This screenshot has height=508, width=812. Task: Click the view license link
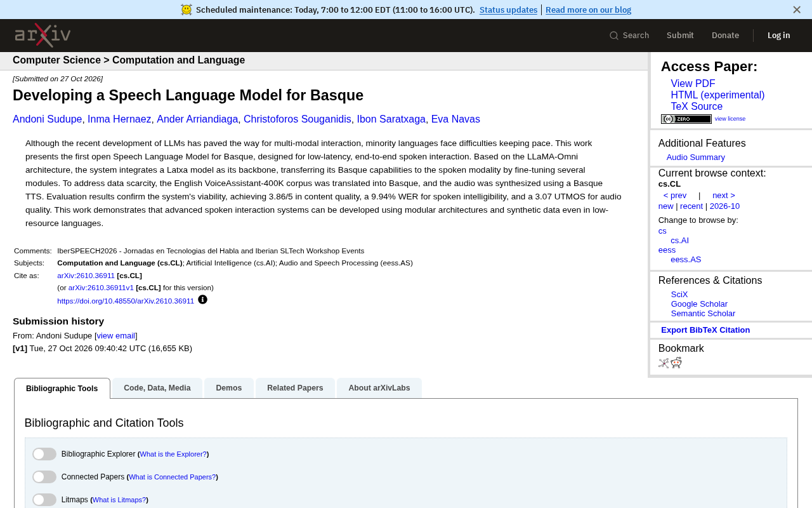[730, 119]
